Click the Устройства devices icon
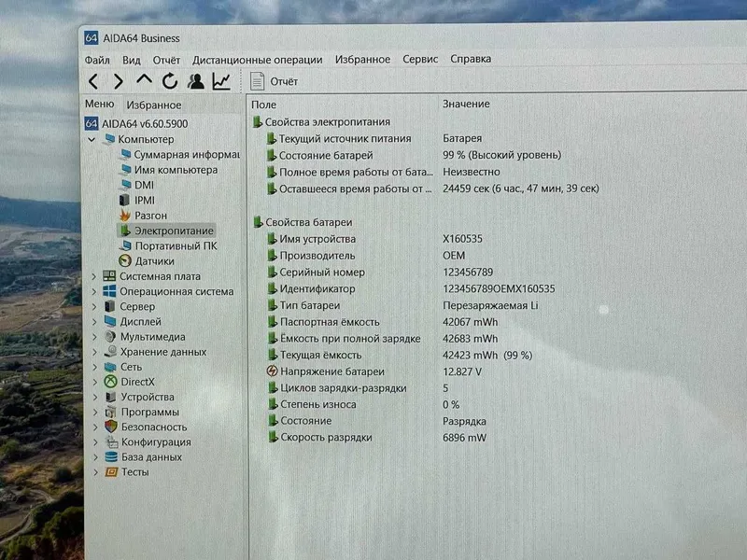The height and width of the screenshot is (560, 747). click(110, 397)
